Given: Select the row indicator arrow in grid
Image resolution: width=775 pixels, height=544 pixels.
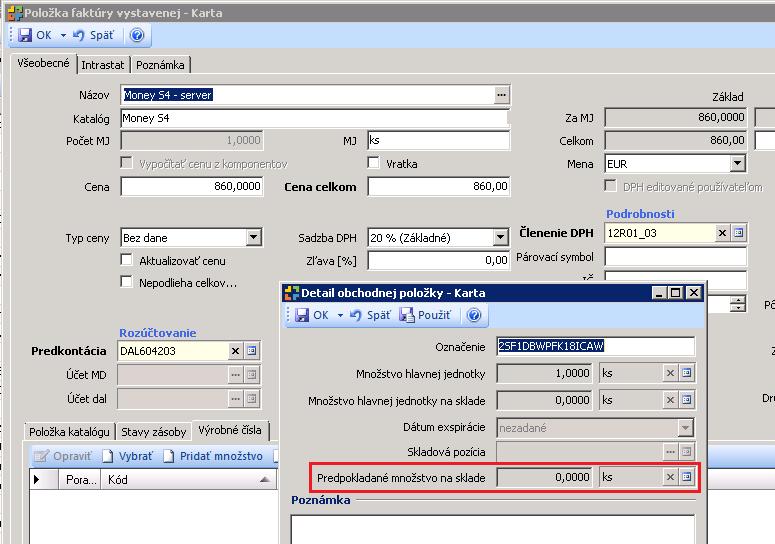Looking at the screenshot, I should 37,479.
